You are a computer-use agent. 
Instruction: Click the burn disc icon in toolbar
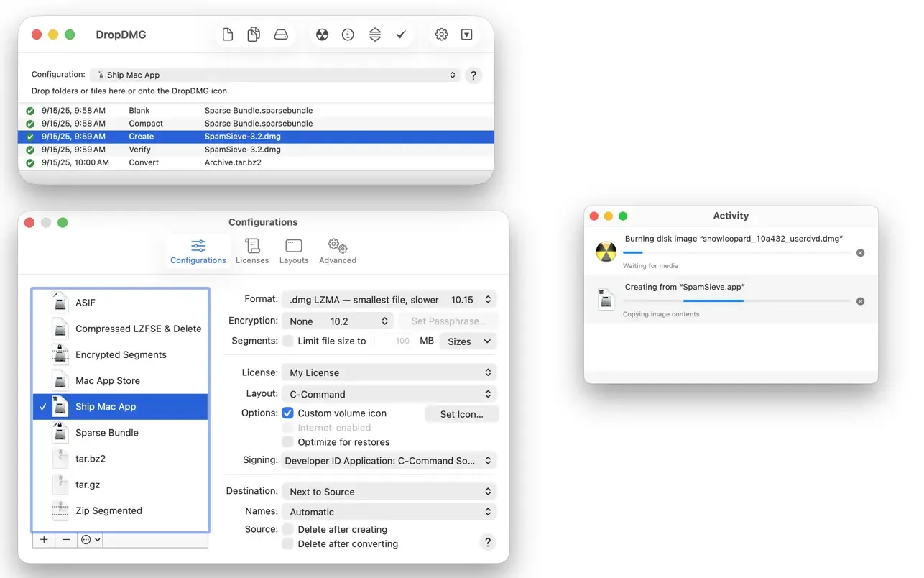(322, 35)
